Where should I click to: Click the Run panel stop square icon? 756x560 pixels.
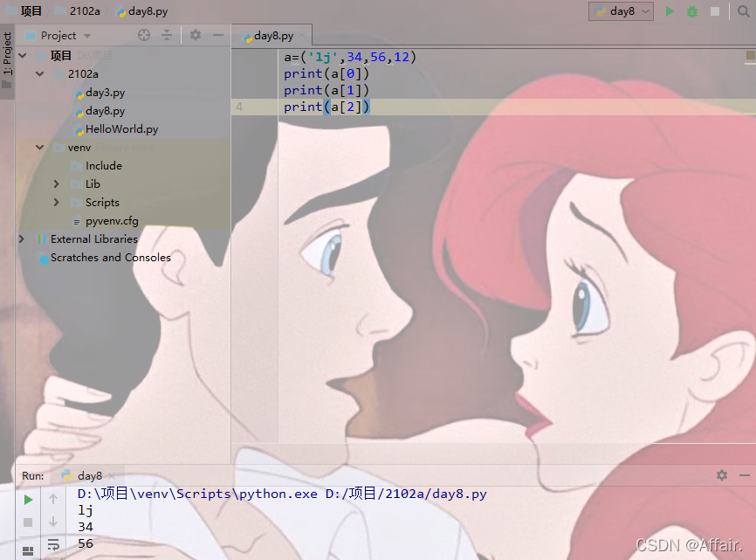point(28,522)
